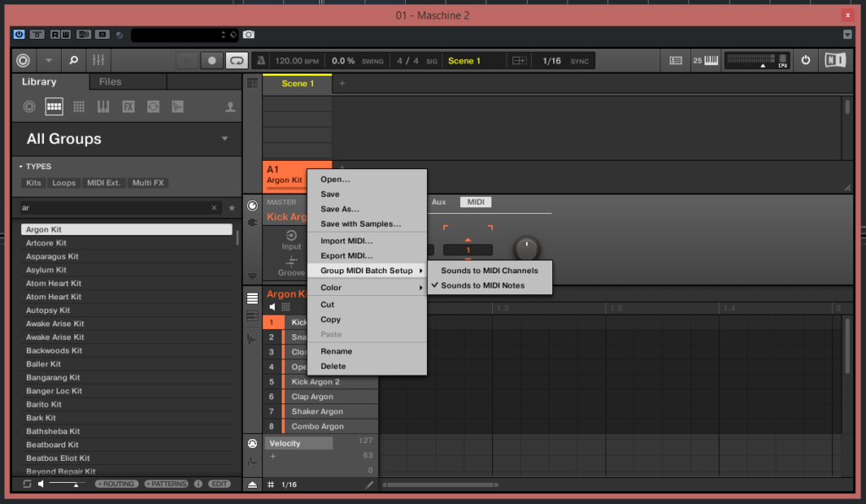Clear the search field with X
This screenshot has width=866, height=504.
(x=214, y=207)
